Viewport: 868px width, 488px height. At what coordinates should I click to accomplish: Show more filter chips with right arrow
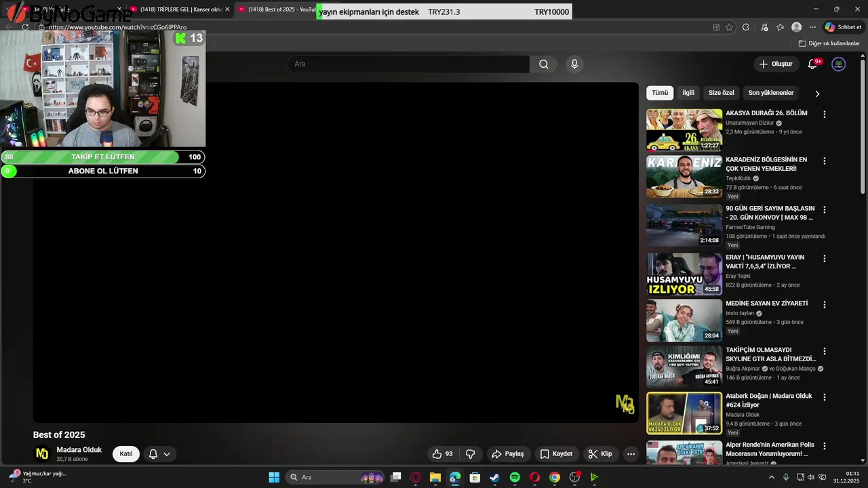[x=817, y=94]
